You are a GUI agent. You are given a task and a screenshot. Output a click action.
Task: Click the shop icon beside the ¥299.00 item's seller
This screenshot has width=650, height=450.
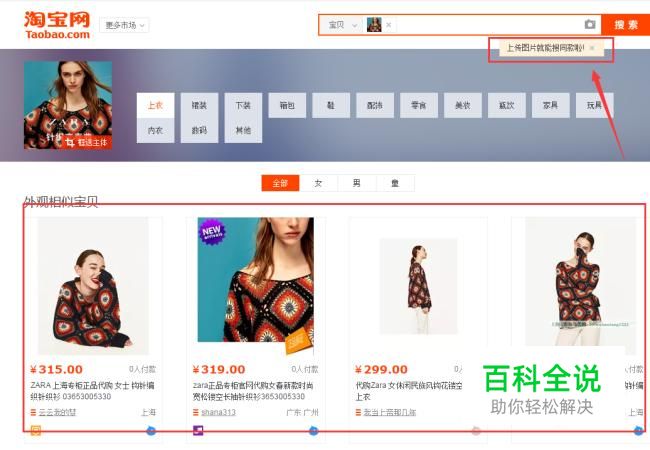click(x=358, y=412)
